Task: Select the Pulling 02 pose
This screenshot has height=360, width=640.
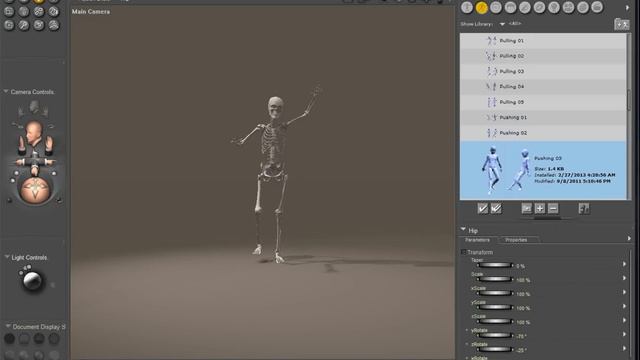Action: 543,56
